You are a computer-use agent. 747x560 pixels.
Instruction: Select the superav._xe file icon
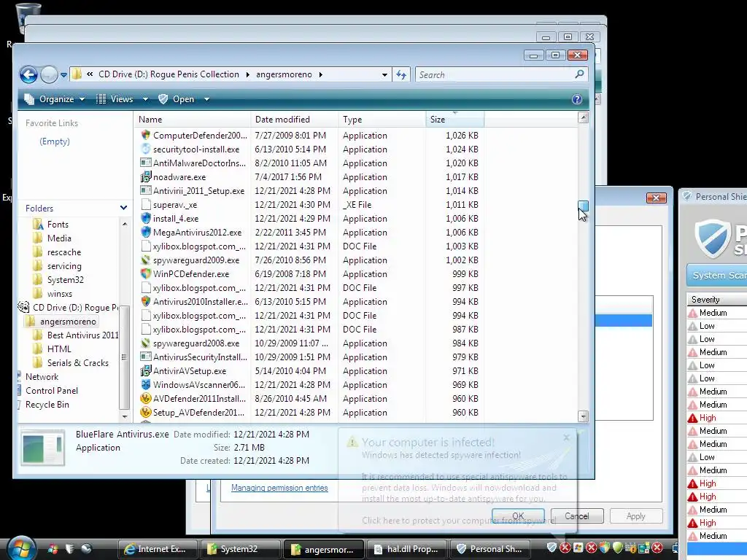coord(146,205)
